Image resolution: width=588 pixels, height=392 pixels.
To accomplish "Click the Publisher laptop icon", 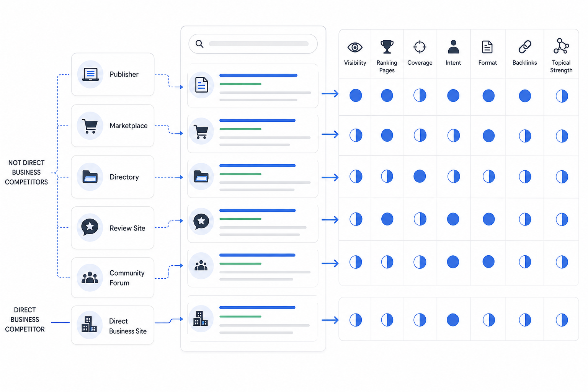I will (x=90, y=74).
